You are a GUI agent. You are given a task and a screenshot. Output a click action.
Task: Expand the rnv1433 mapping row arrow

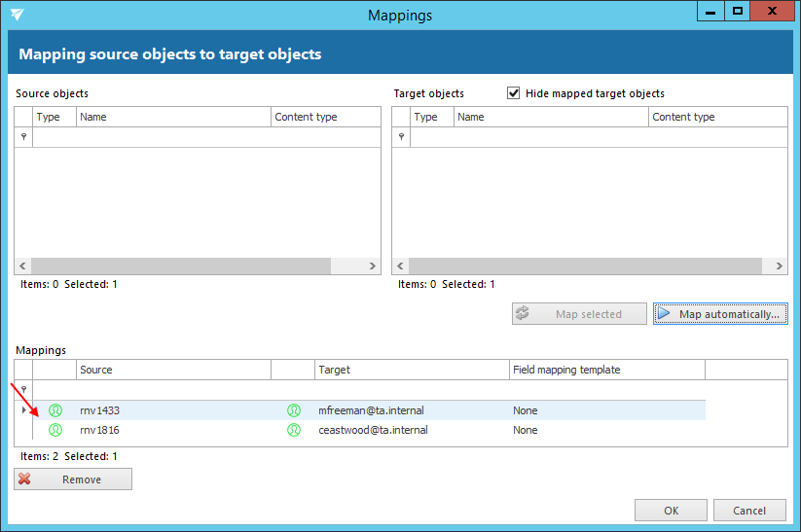[23, 410]
